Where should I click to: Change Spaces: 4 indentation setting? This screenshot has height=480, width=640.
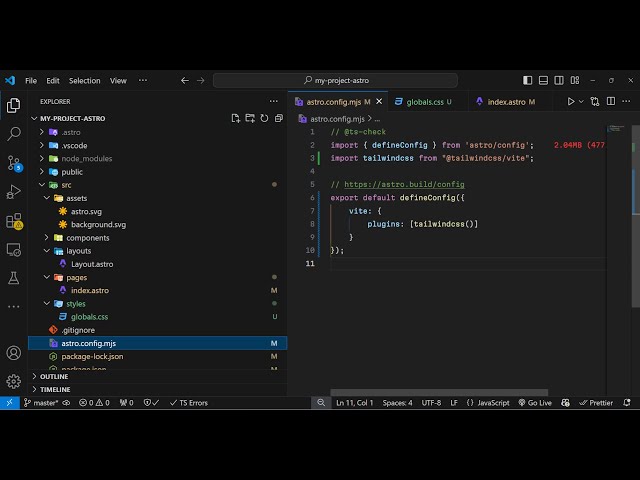(x=397, y=402)
